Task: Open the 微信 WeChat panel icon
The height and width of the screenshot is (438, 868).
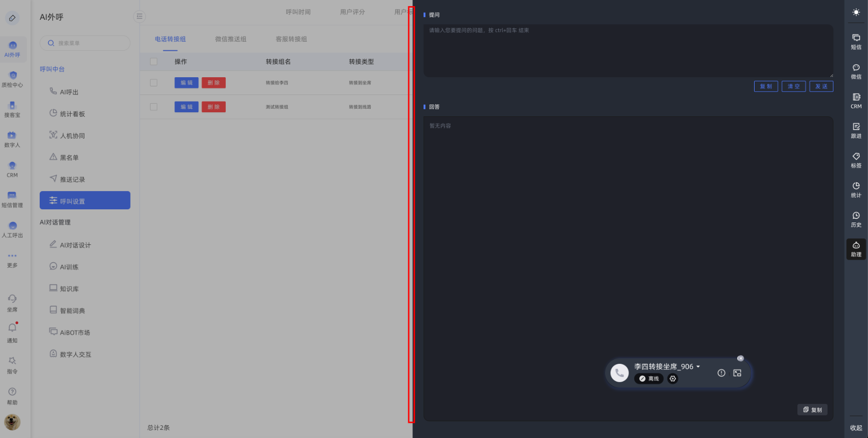Action: pos(856,71)
